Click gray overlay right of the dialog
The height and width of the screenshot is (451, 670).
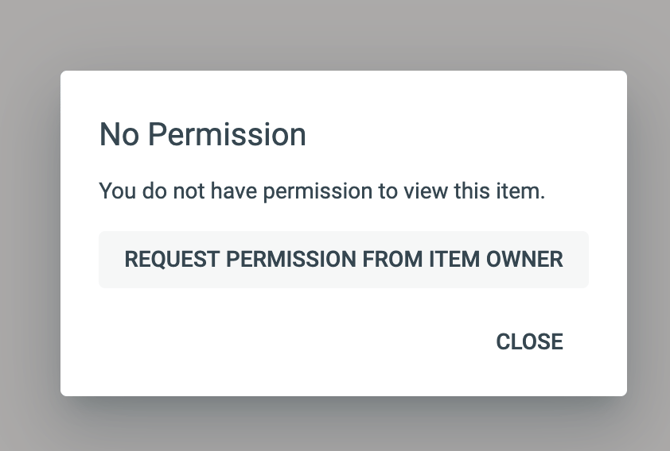click(649, 233)
